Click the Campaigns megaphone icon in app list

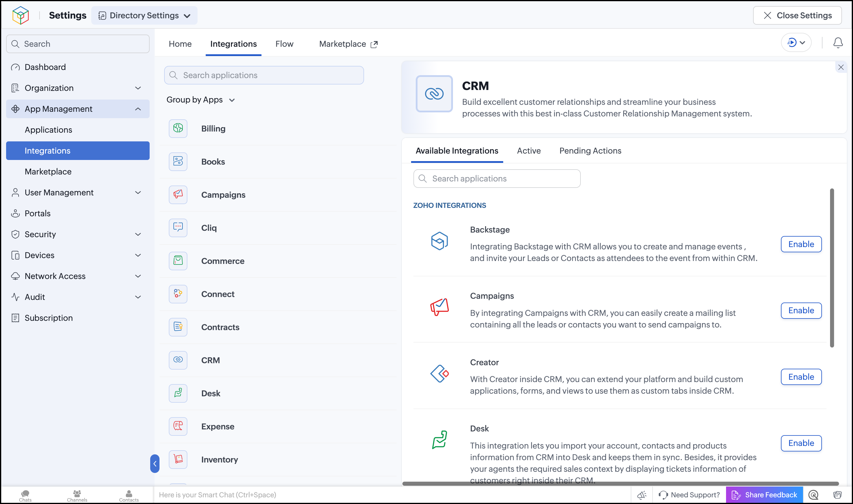[178, 195]
